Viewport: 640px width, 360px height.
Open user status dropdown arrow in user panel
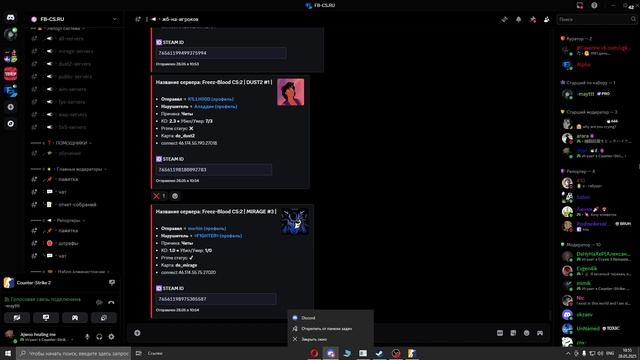click(72, 339)
